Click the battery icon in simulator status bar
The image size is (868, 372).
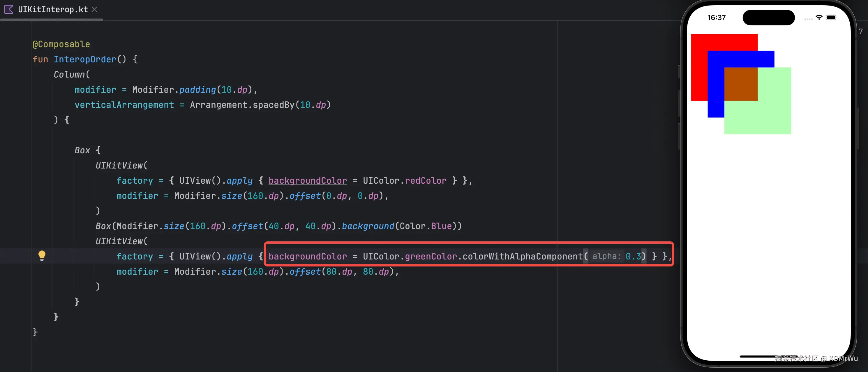tap(831, 17)
